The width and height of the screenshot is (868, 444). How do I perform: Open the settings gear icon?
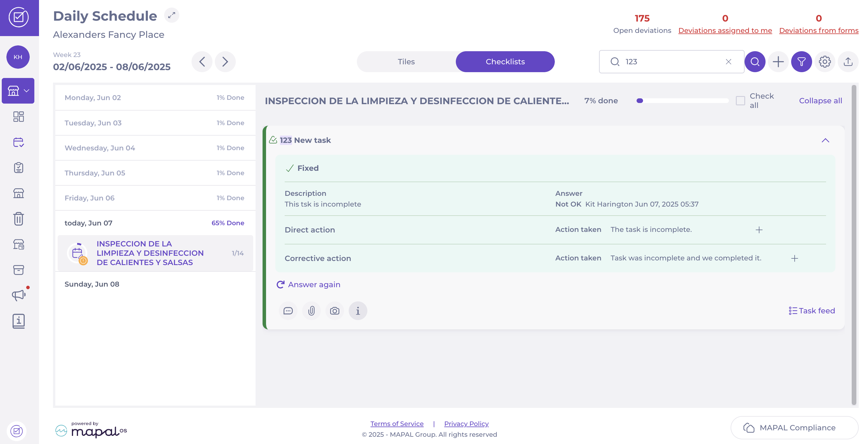pyautogui.click(x=825, y=62)
